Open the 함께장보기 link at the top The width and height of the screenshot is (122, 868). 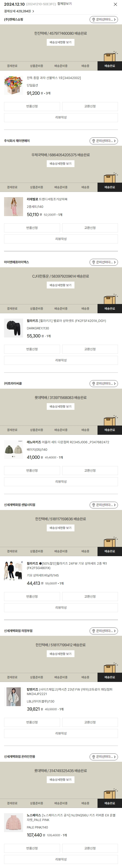point(65,4)
